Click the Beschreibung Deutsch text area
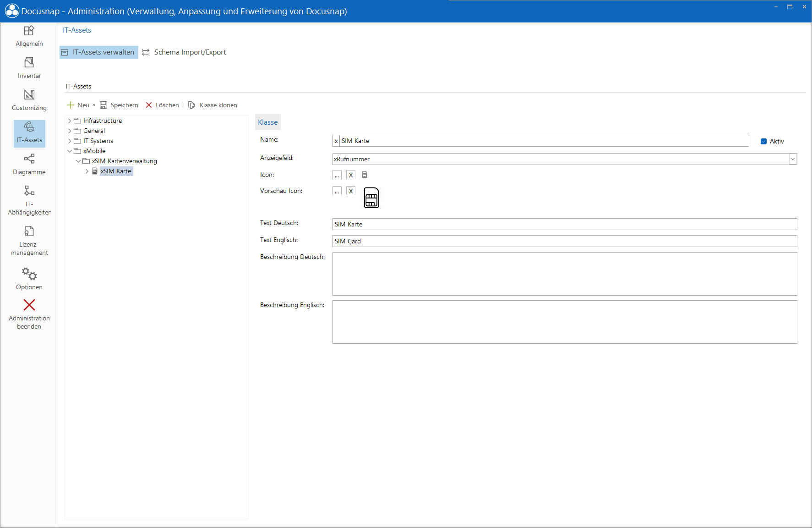The width and height of the screenshot is (812, 528). tap(565, 274)
